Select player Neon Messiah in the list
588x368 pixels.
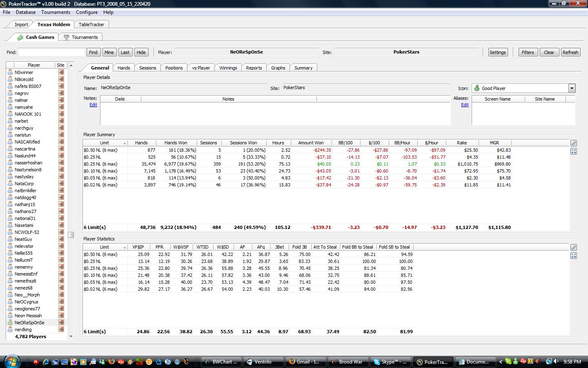click(x=28, y=316)
